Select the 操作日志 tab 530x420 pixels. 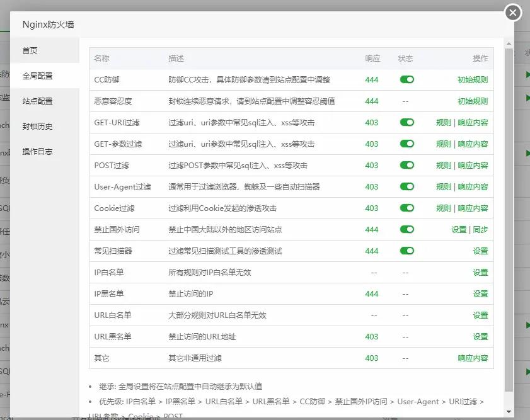tap(37, 151)
